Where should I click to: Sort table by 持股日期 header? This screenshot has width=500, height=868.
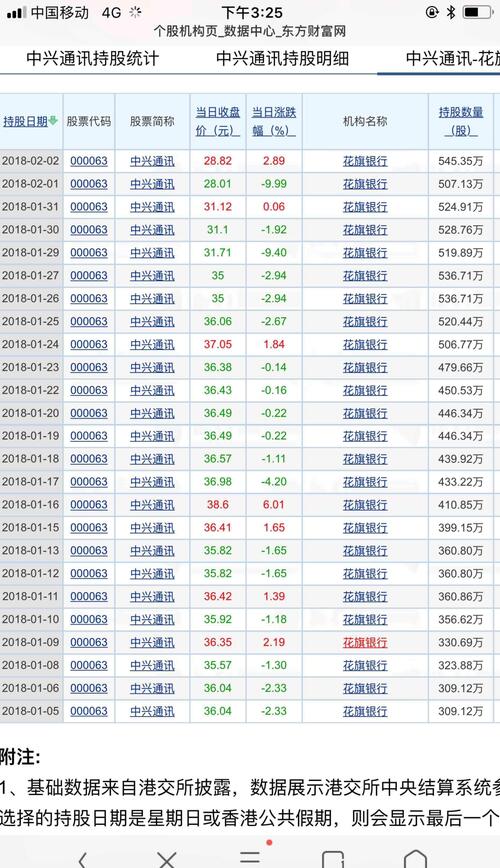click(25, 121)
